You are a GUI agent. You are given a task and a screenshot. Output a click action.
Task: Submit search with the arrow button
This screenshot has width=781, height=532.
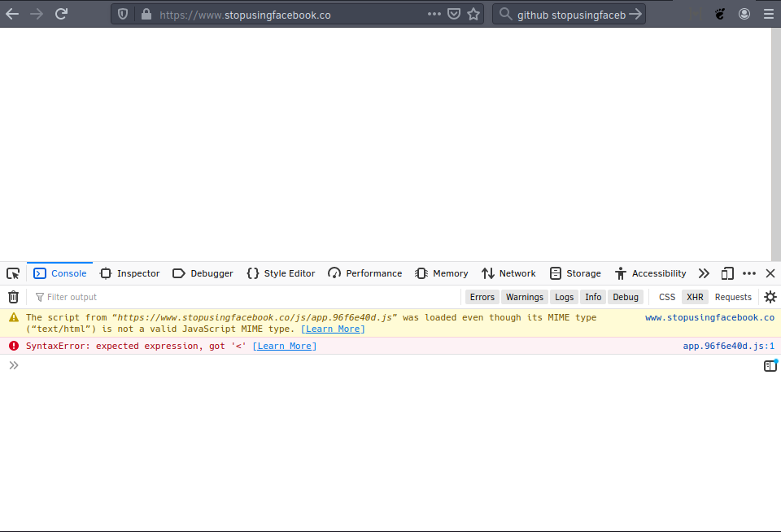pyautogui.click(x=635, y=14)
